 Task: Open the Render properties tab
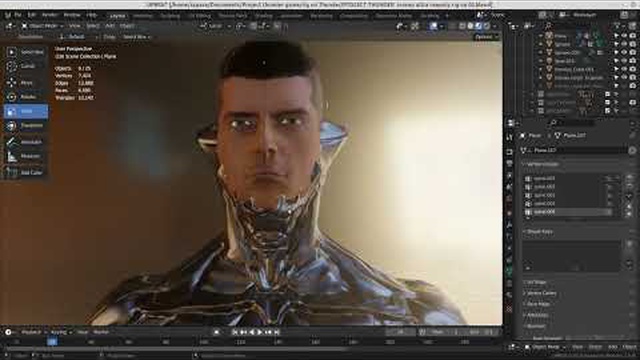509,152
